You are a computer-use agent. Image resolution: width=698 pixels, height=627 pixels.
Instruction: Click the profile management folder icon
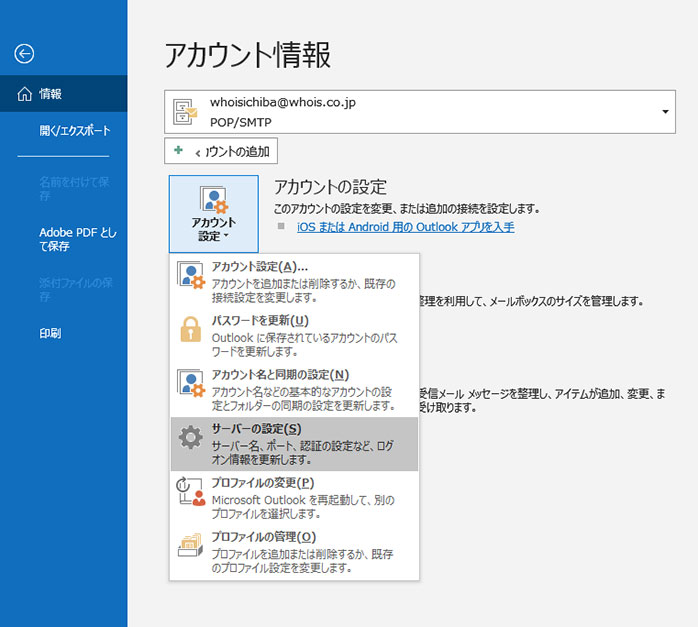click(190, 545)
